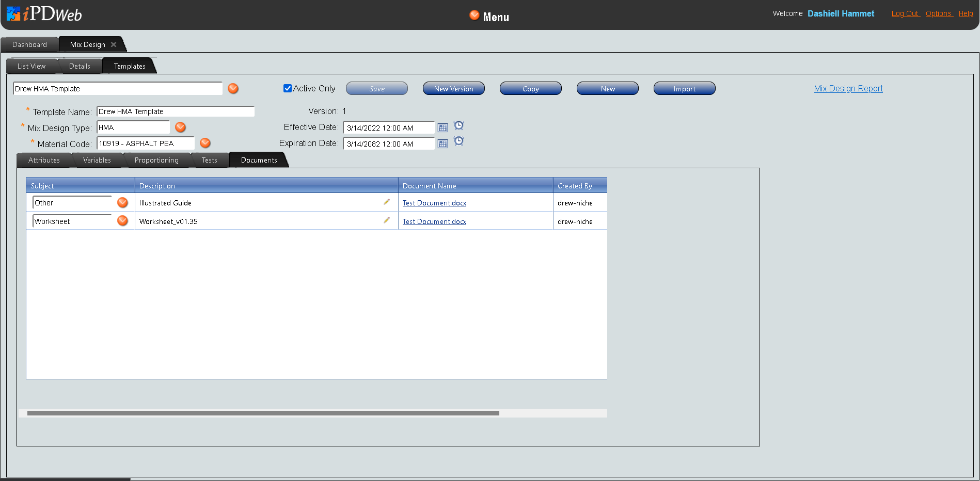Expand Subject dropdown for the Other row

point(122,203)
